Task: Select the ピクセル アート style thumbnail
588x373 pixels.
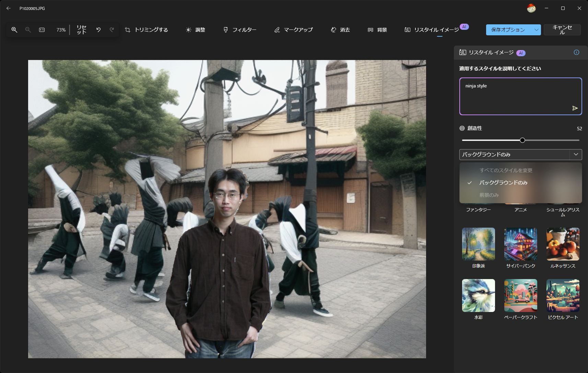Action: tap(563, 296)
